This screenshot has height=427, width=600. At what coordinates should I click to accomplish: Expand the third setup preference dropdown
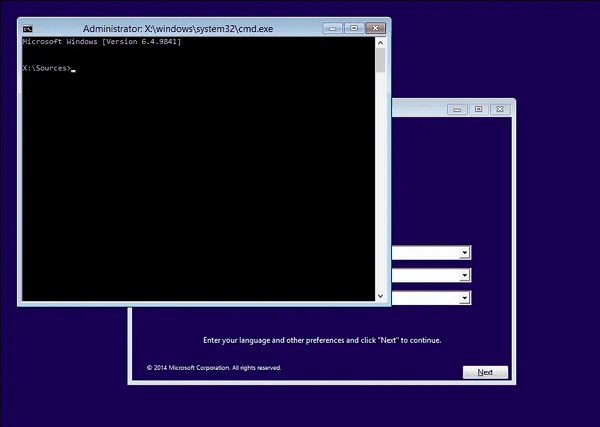click(x=465, y=298)
